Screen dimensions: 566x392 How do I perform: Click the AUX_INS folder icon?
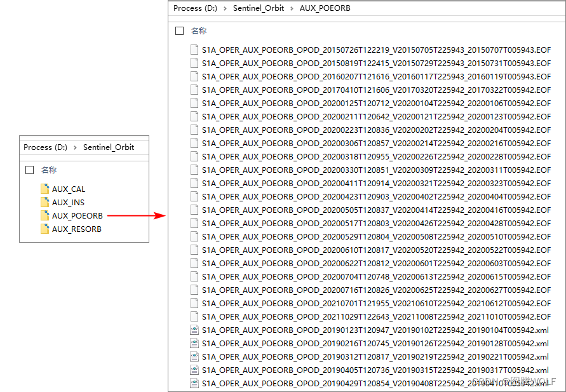pyautogui.click(x=44, y=202)
